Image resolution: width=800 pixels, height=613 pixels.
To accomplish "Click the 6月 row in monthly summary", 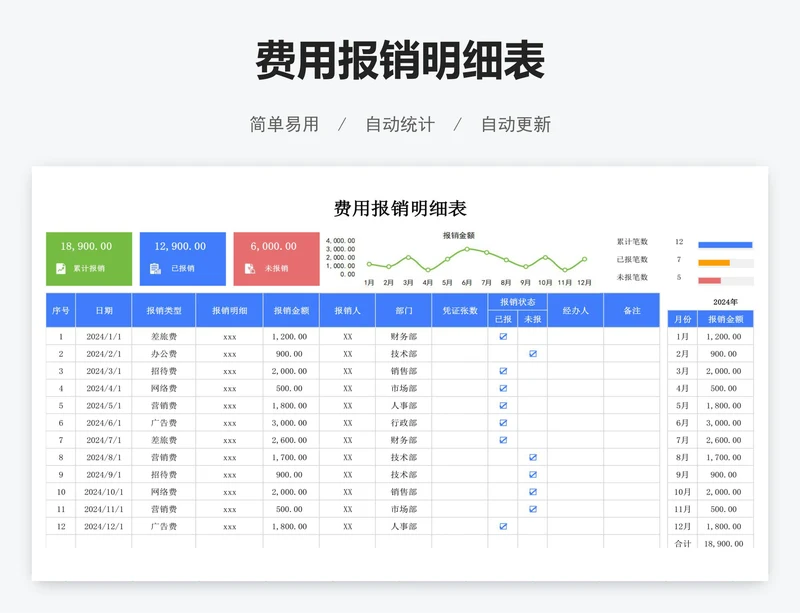I will click(710, 423).
